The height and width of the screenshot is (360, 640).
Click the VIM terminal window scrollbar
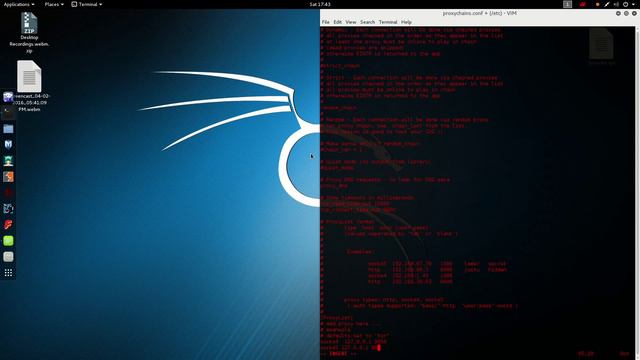[638, 193]
